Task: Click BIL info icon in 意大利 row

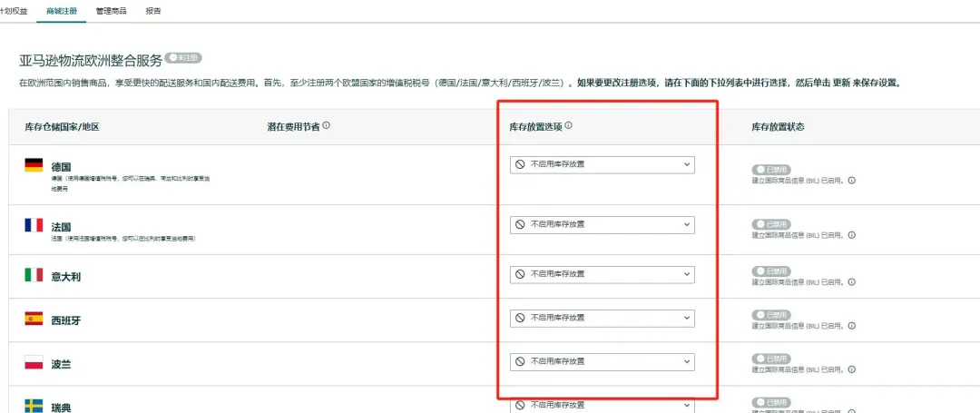Action: click(851, 282)
